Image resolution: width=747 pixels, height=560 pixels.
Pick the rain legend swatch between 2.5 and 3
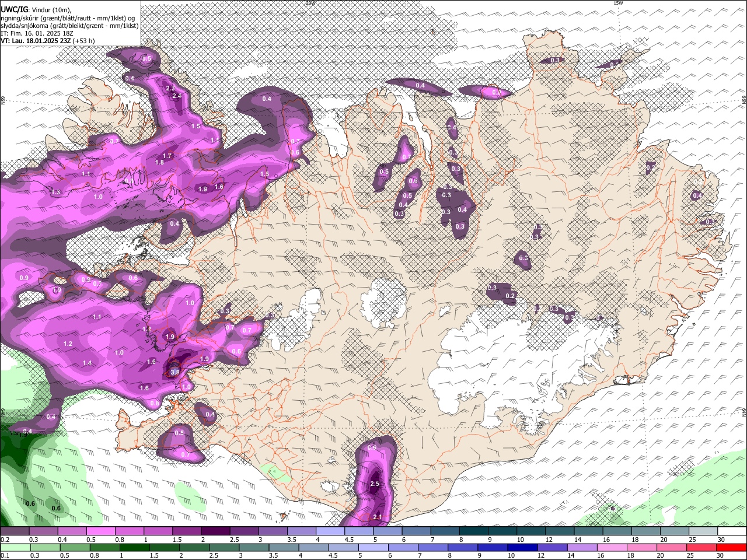(225, 547)
